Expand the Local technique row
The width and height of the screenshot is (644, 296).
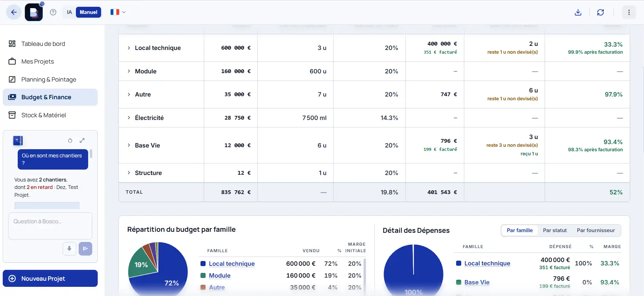129,48
